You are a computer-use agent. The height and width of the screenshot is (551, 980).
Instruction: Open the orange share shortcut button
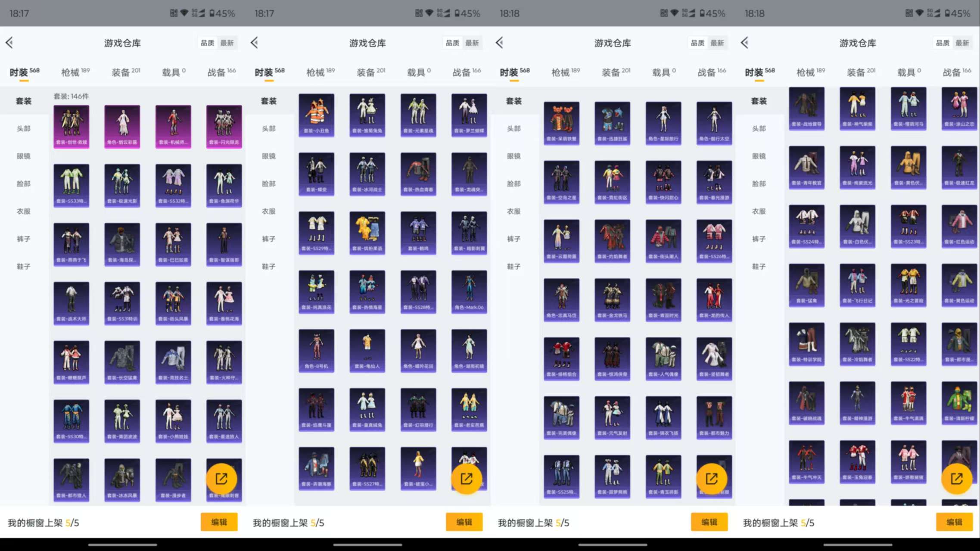point(222,478)
